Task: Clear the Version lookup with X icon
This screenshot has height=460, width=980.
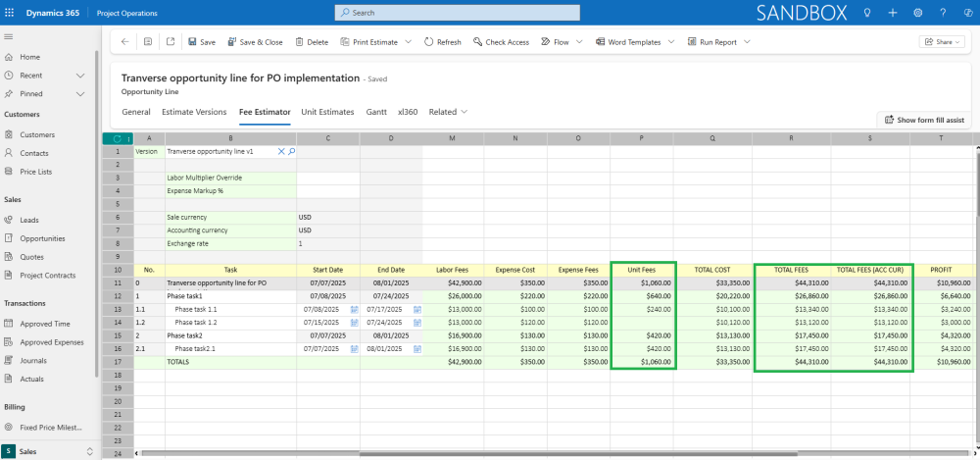Action: (281, 151)
